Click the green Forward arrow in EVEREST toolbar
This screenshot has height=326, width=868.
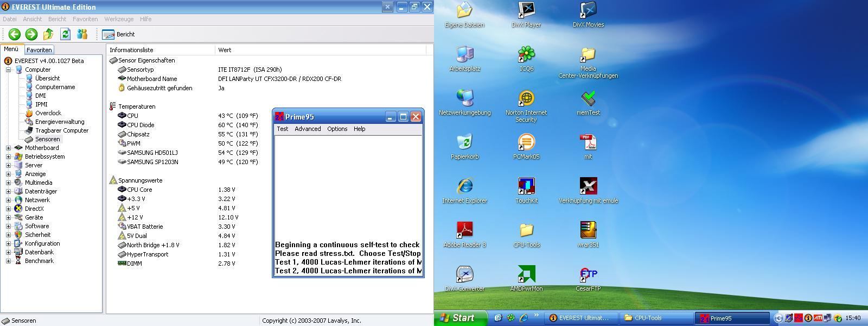(31, 34)
